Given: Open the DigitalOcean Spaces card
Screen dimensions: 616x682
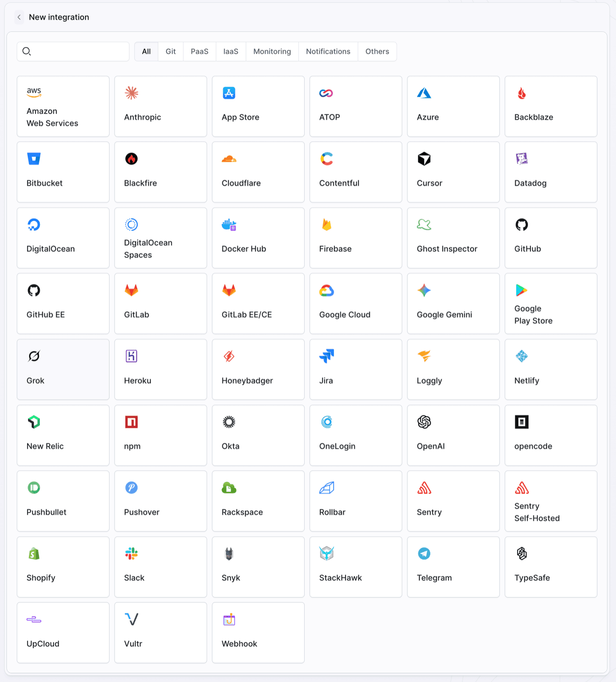Looking at the screenshot, I should [x=161, y=238].
